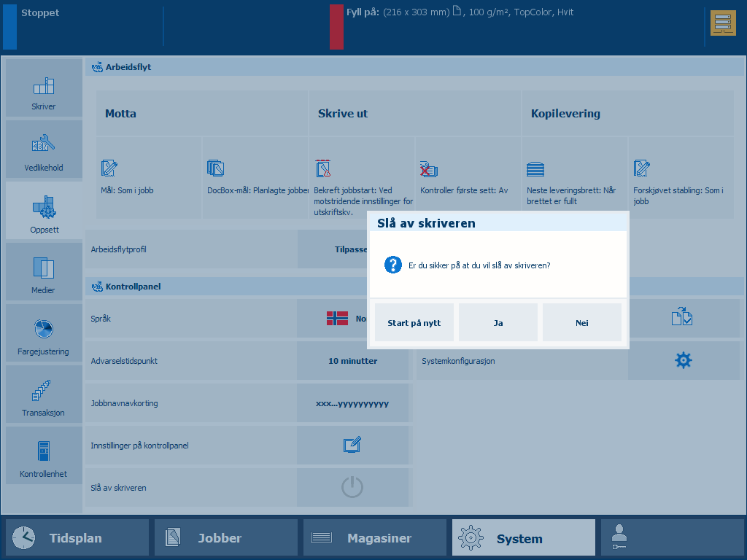747x560 pixels.
Task: Click the server rack icon in the top bar
Action: pos(723,23)
